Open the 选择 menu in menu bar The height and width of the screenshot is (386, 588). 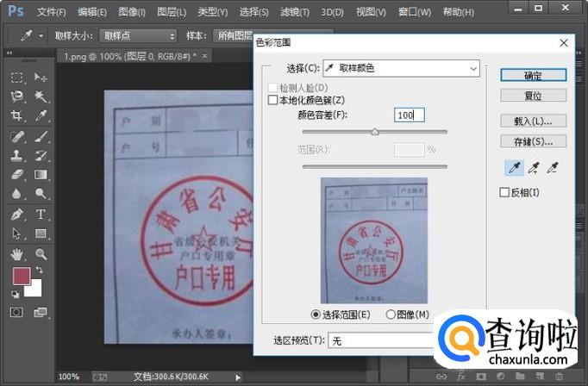point(253,12)
